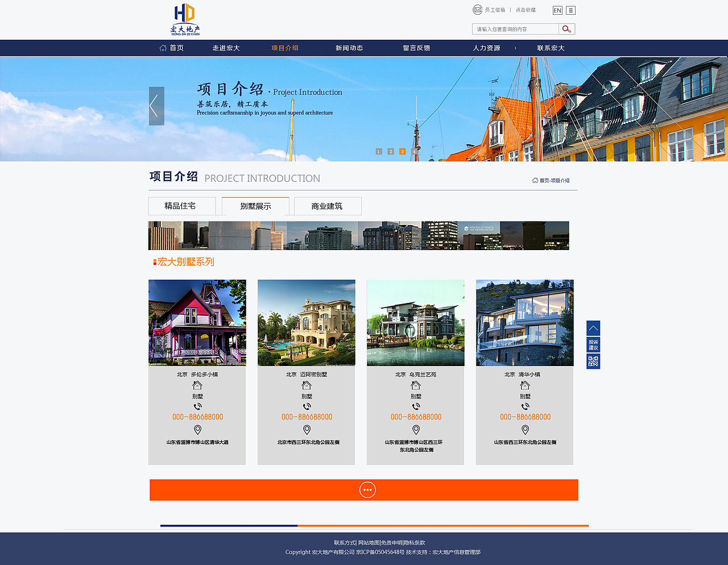
Task: Jump to banner slide 4
Action: point(414,151)
